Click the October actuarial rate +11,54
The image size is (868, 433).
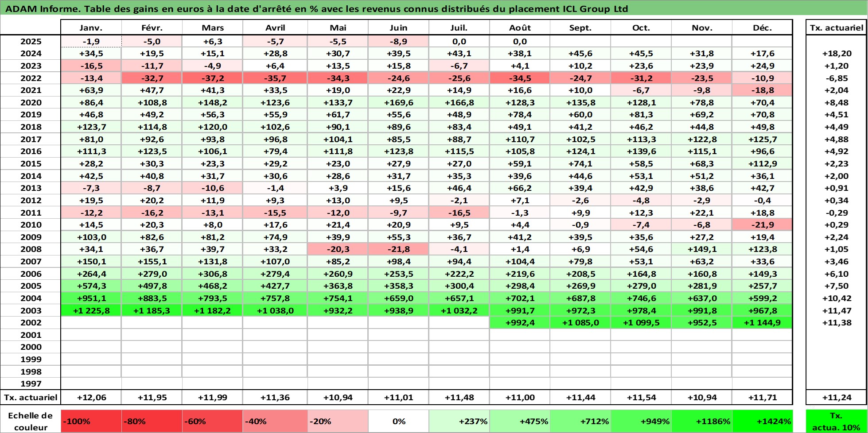click(641, 397)
